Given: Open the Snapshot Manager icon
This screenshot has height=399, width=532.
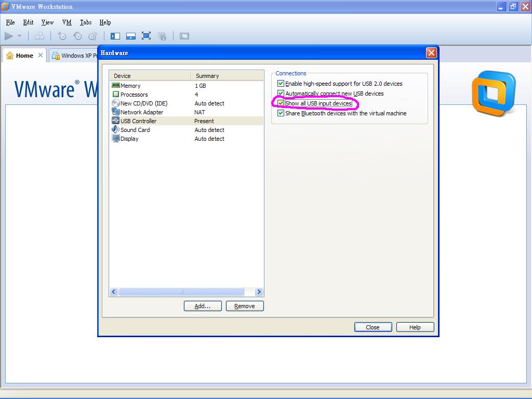Looking at the screenshot, I should (93, 36).
